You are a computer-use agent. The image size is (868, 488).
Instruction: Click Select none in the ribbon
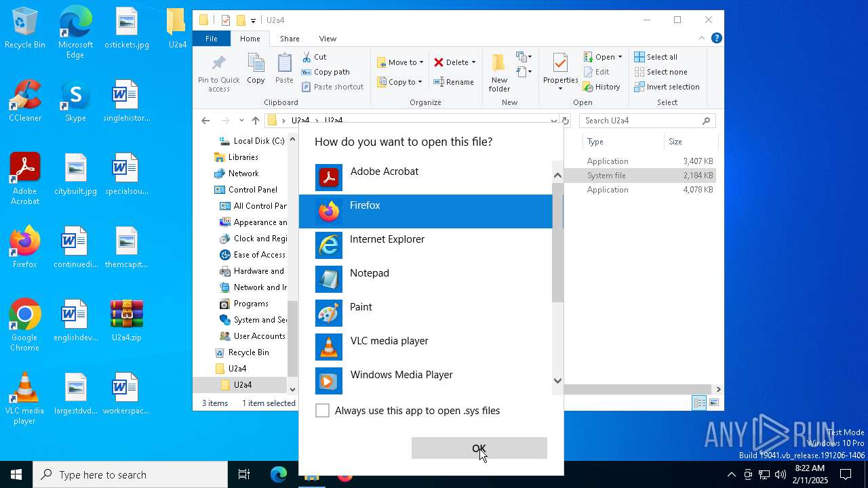660,72
